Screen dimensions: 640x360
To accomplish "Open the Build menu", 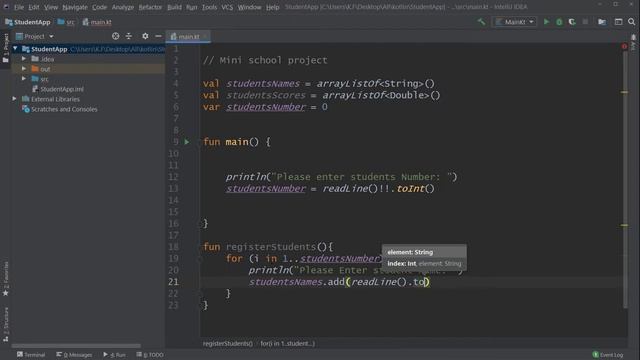I will point(174,7).
